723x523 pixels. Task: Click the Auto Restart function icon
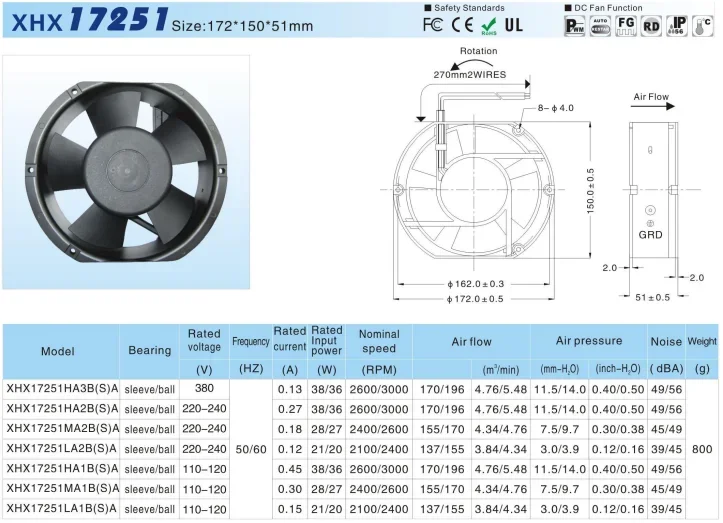click(x=601, y=25)
